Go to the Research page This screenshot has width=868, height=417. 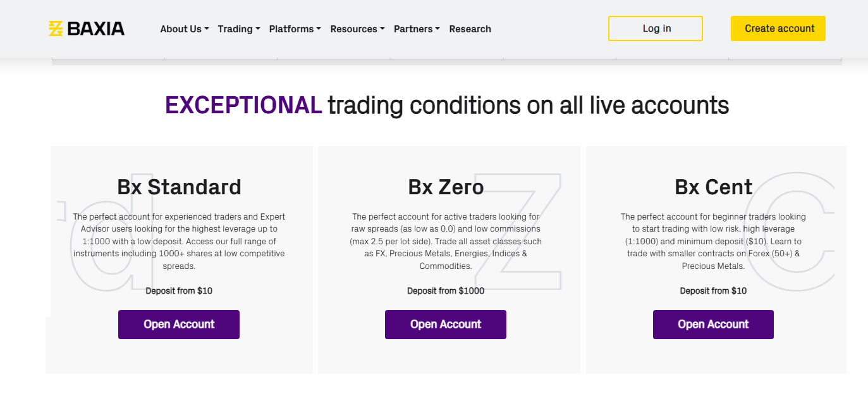coord(470,29)
